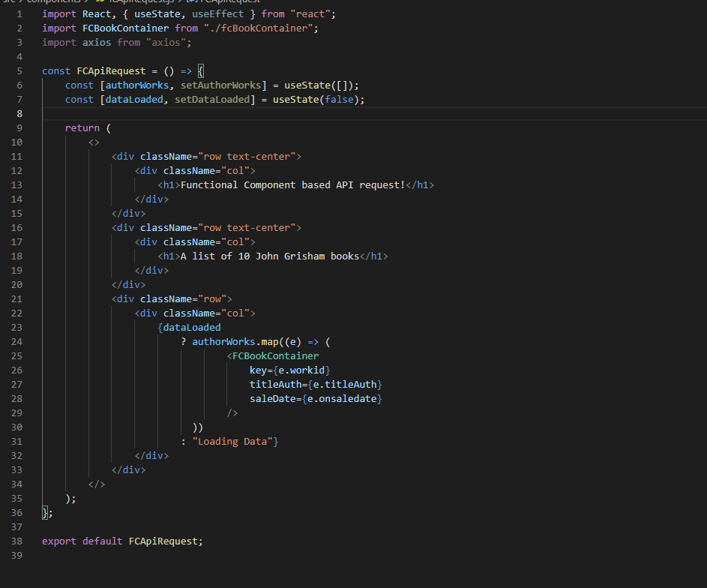This screenshot has height=588, width=707.
Task: Click the heading text "A list of 10 John Grisham books"
Action: pyautogui.click(x=270, y=256)
